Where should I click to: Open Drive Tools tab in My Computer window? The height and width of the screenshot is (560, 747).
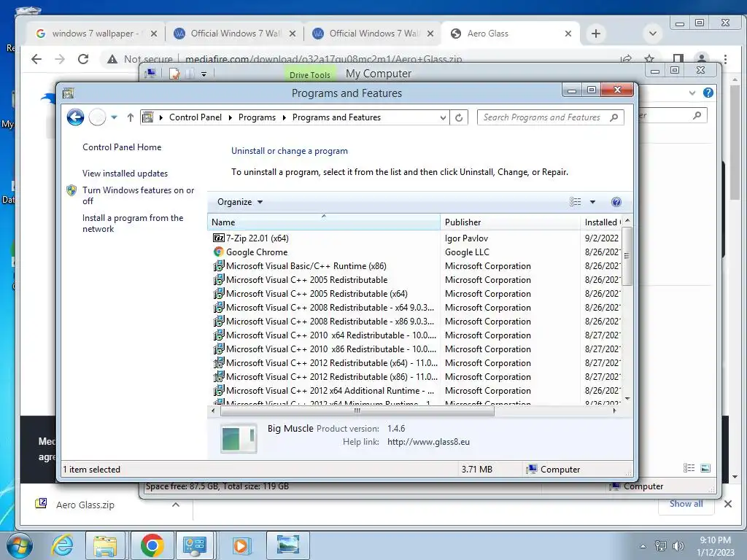pos(309,75)
